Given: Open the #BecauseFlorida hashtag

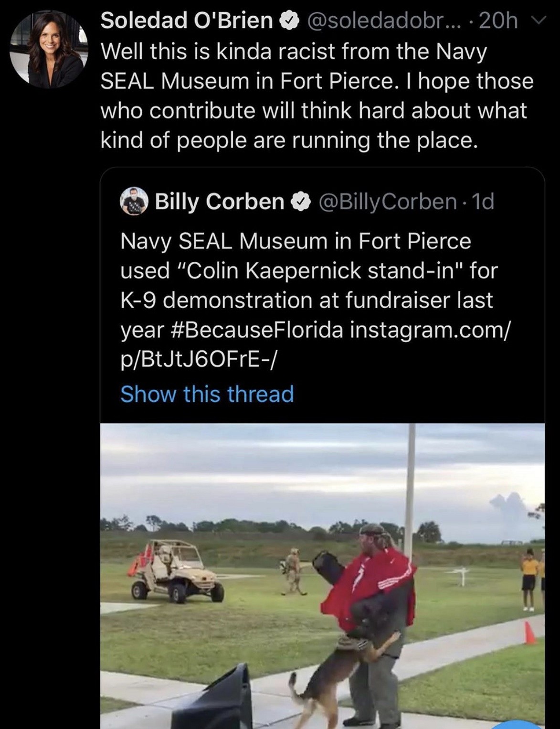Looking at the screenshot, I should (255, 330).
